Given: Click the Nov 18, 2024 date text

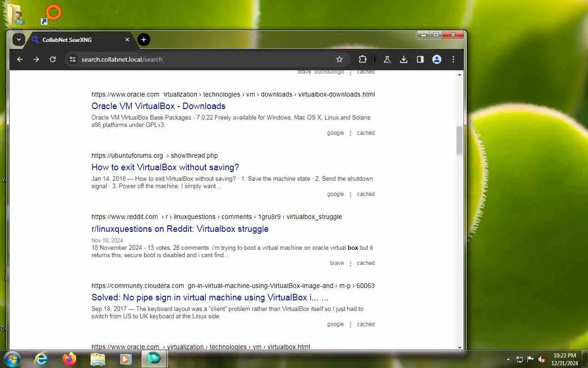Looking at the screenshot, I should pos(107,241).
